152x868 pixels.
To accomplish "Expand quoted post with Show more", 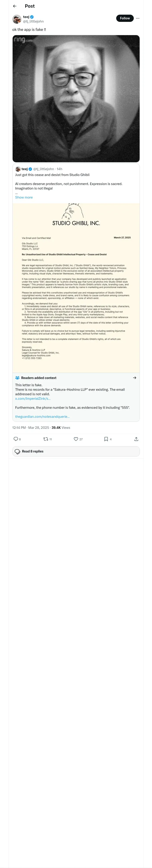I will pyautogui.click(x=24, y=197).
